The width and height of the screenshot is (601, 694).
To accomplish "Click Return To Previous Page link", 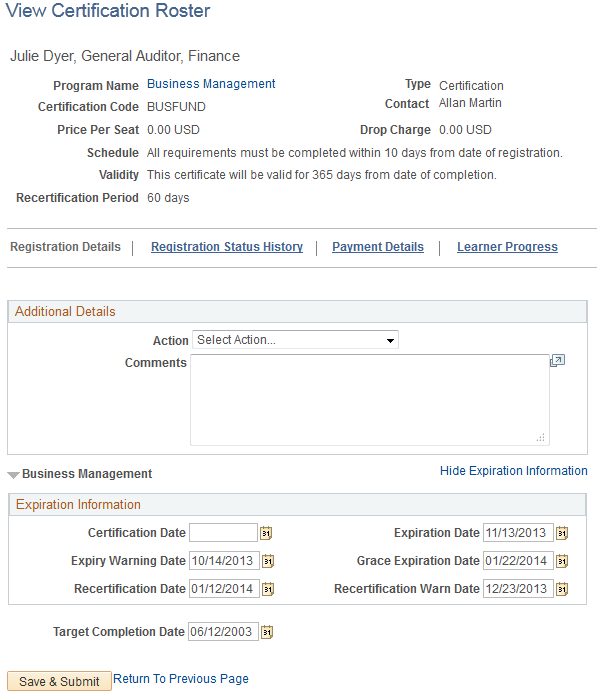I will pos(181,679).
